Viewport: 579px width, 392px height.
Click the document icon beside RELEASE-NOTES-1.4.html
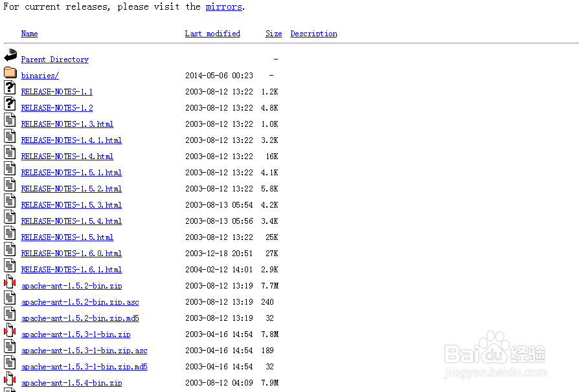pyautogui.click(x=10, y=152)
